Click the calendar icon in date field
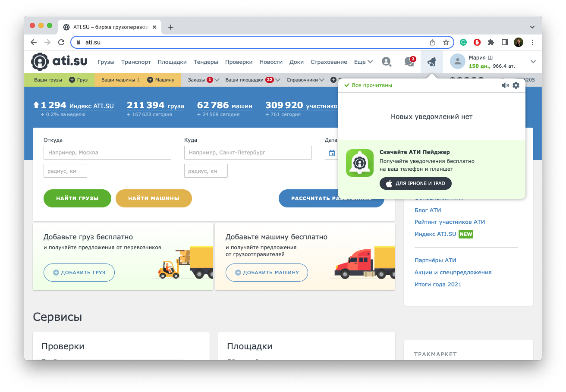566x392 pixels. click(332, 153)
